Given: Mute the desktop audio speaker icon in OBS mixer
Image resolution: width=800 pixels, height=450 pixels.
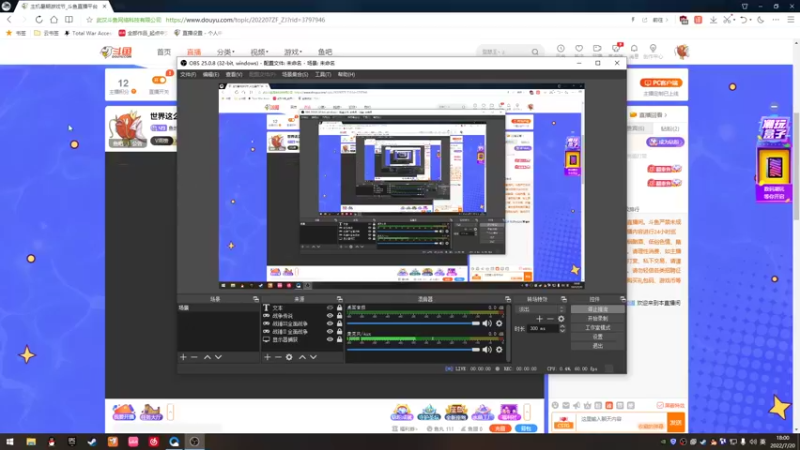Looking at the screenshot, I should pyautogui.click(x=487, y=323).
